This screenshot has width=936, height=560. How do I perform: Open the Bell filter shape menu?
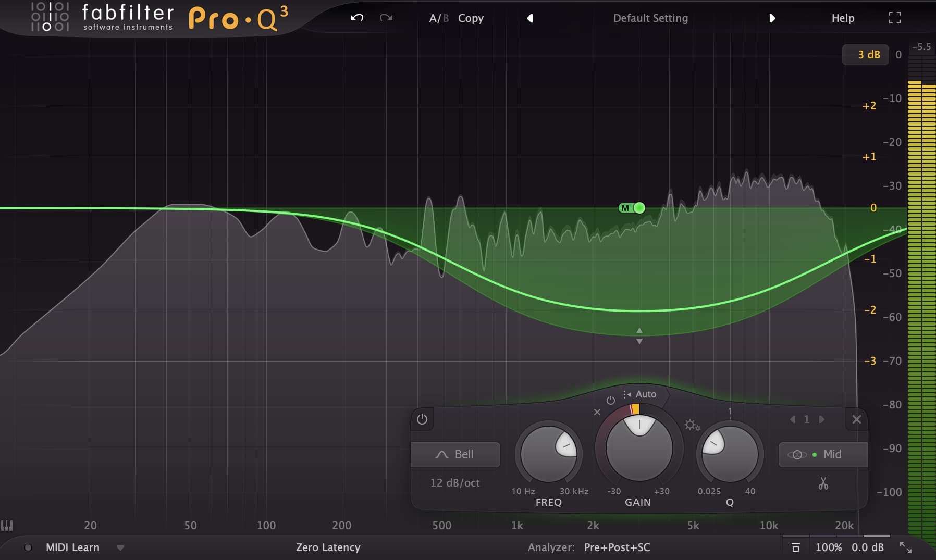(x=455, y=454)
